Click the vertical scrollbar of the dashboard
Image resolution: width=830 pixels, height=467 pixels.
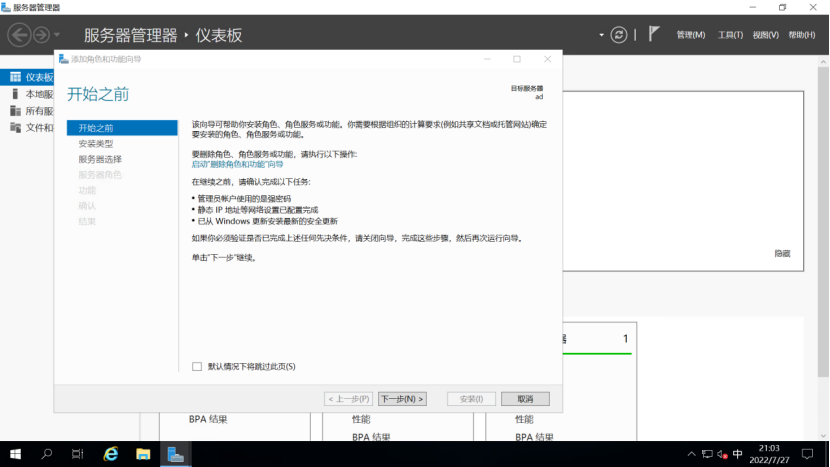823,222
